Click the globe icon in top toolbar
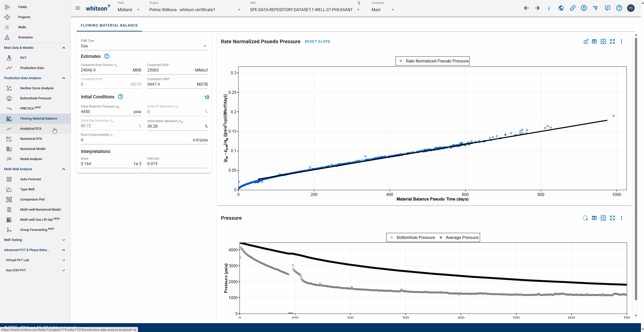This screenshot has height=332, width=644. pyautogui.click(x=561, y=8)
